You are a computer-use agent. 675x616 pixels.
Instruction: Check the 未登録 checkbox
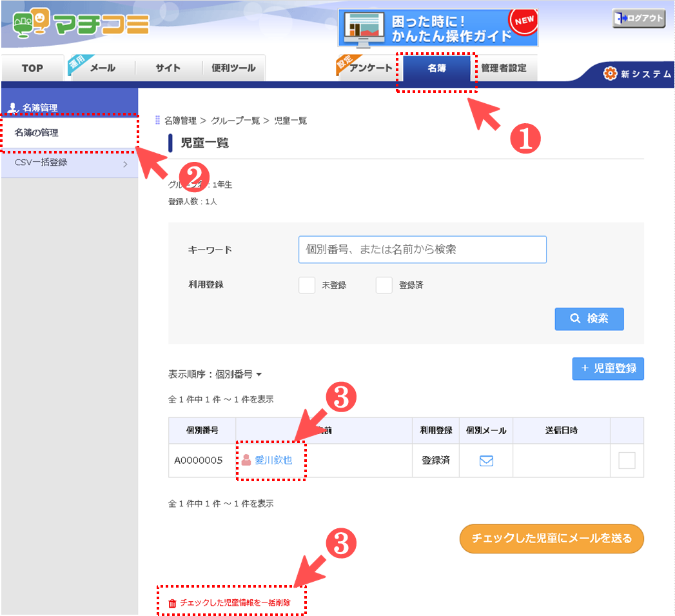(x=307, y=285)
